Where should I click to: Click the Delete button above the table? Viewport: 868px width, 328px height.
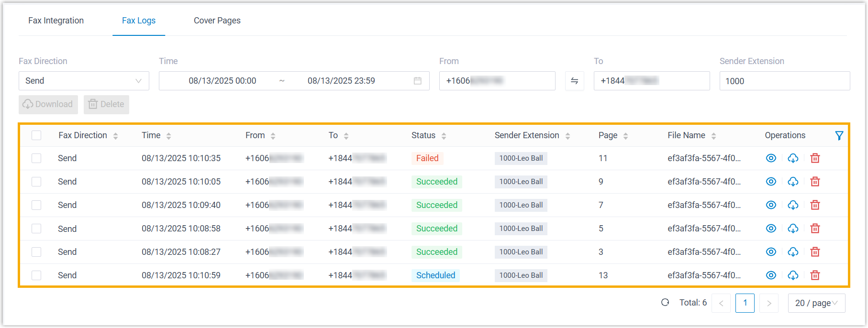tap(106, 104)
